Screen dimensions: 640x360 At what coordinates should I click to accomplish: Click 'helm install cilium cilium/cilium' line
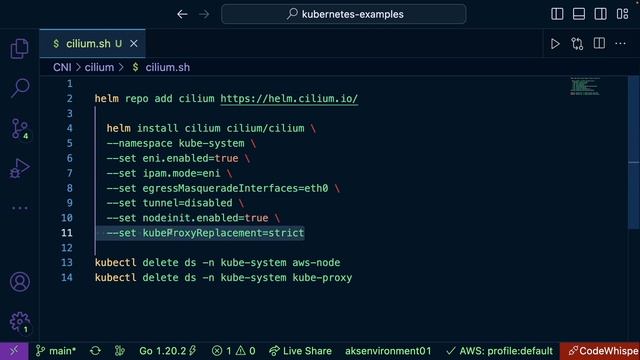(x=205, y=129)
